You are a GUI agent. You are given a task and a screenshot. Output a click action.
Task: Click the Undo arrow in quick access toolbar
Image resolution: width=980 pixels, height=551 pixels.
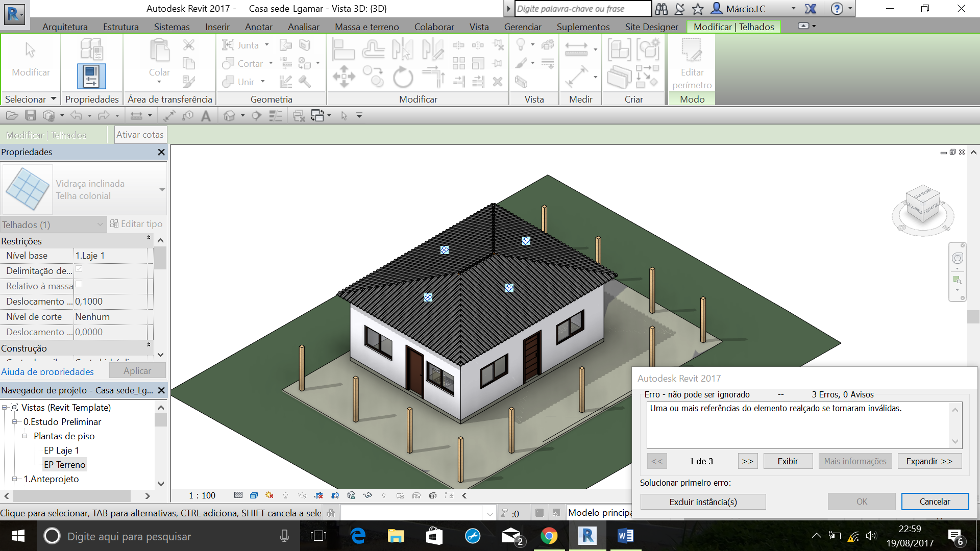pyautogui.click(x=76, y=116)
